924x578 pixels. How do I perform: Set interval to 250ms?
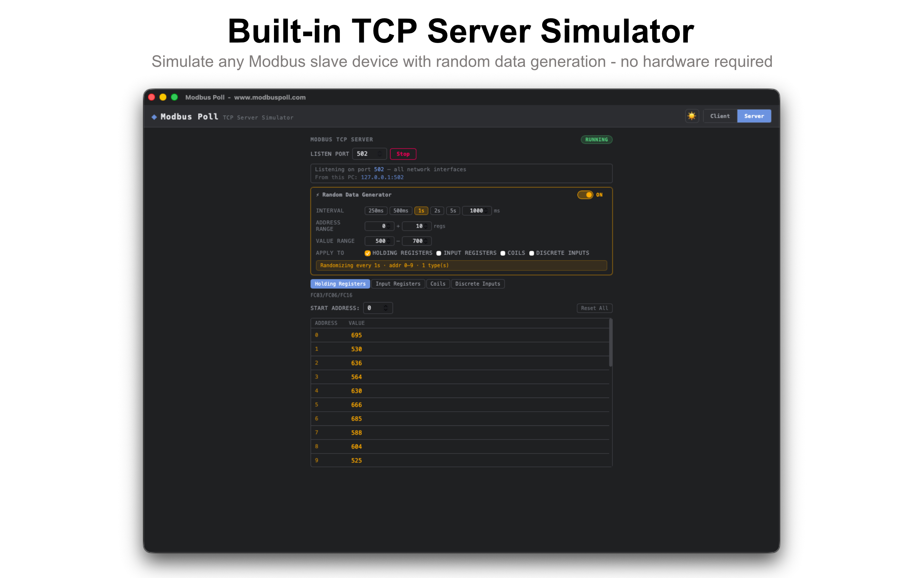point(376,211)
